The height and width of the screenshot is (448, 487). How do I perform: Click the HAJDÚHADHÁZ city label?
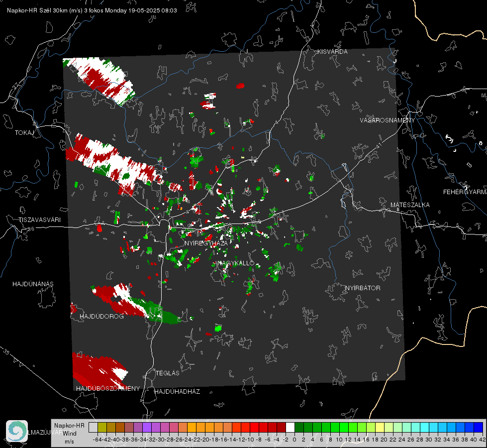[177, 391]
